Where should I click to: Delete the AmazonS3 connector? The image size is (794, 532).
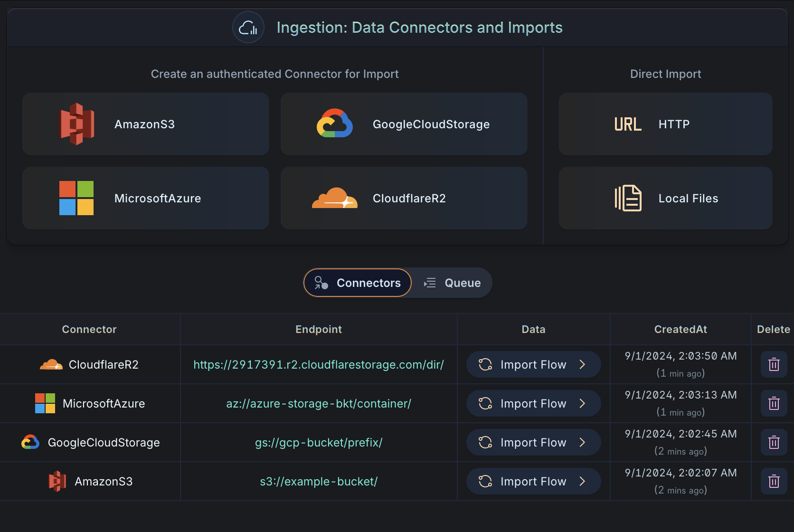774,481
